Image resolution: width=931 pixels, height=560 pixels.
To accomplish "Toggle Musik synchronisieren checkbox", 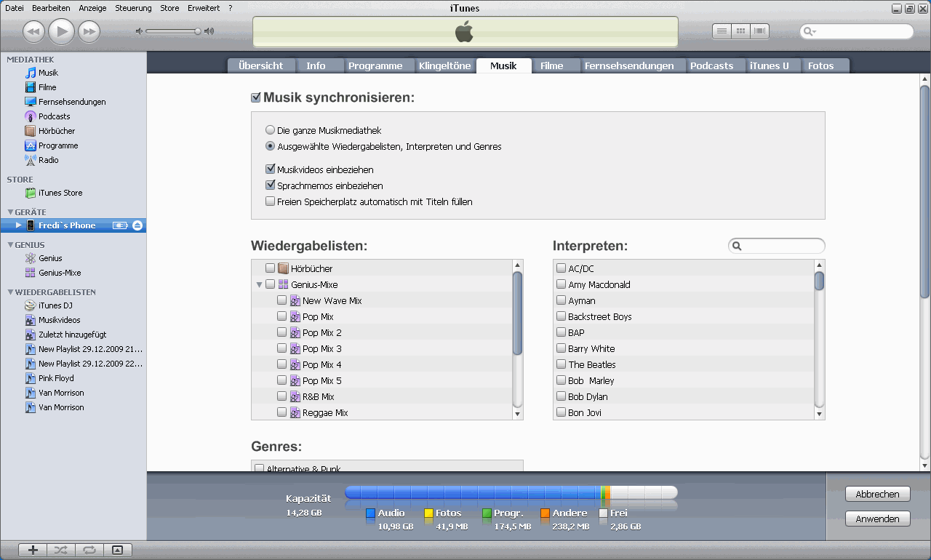I will point(255,97).
